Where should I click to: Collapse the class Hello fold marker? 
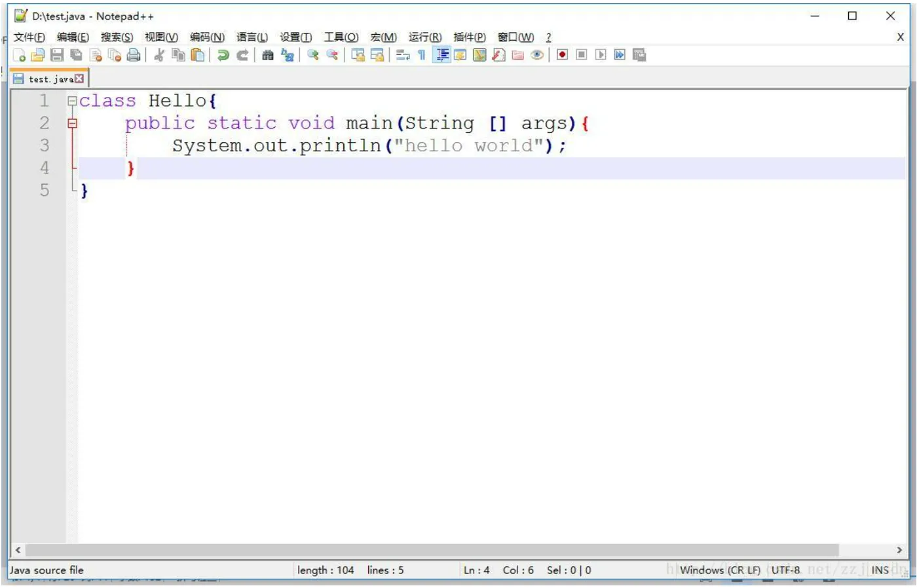tap(72, 101)
